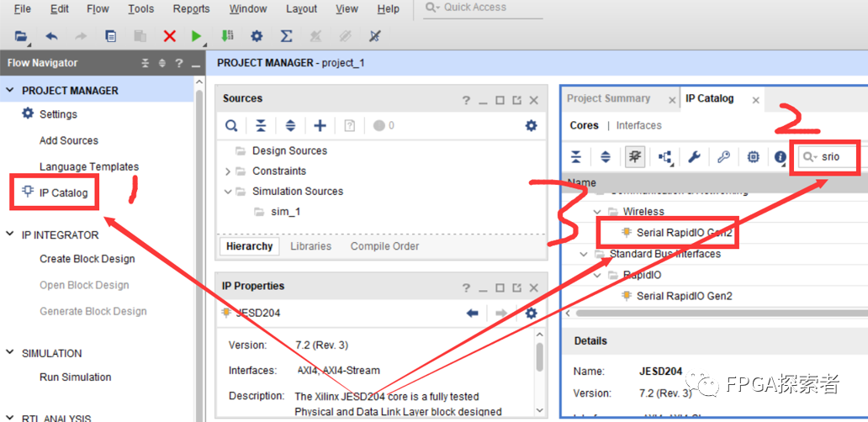
Task: Open the File menu
Action: 22,9
